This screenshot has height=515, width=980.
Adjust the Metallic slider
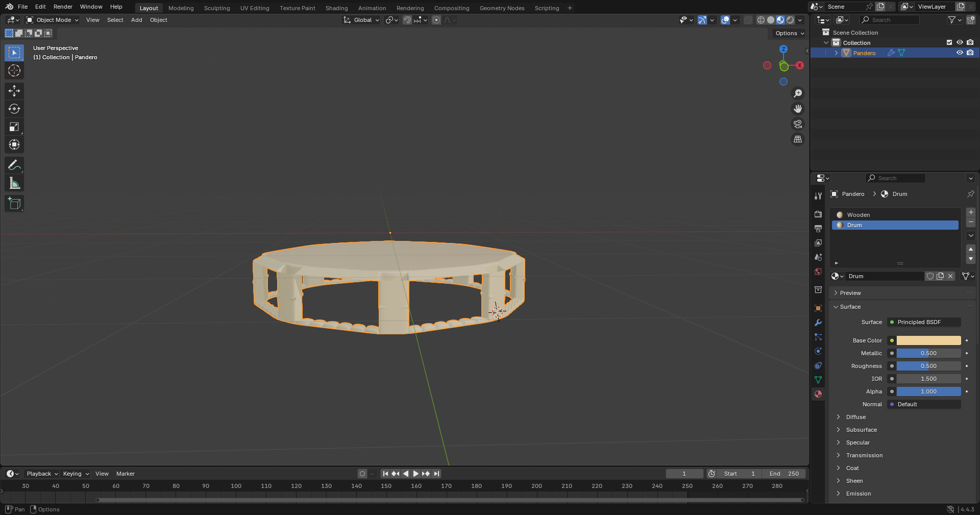tap(928, 353)
